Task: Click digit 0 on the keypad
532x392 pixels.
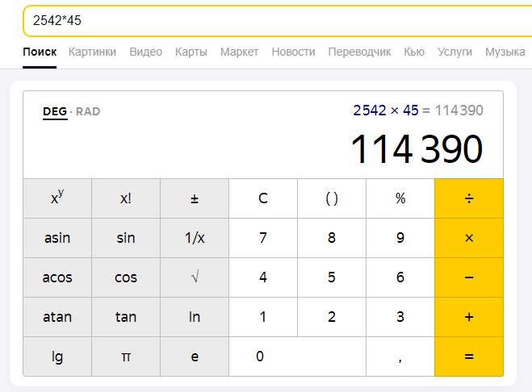Action: [298, 357]
